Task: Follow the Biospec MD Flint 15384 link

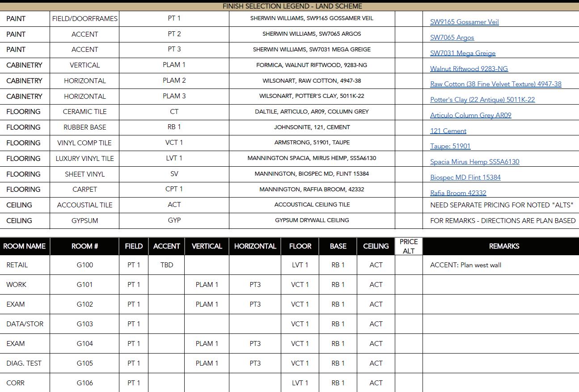Action: tap(465, 177)
